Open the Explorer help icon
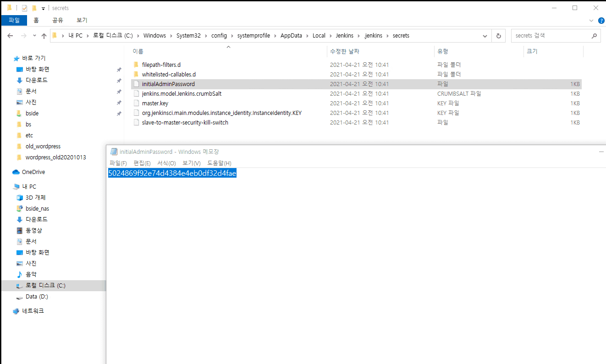The image size is (606, 364). coord(601,21)
